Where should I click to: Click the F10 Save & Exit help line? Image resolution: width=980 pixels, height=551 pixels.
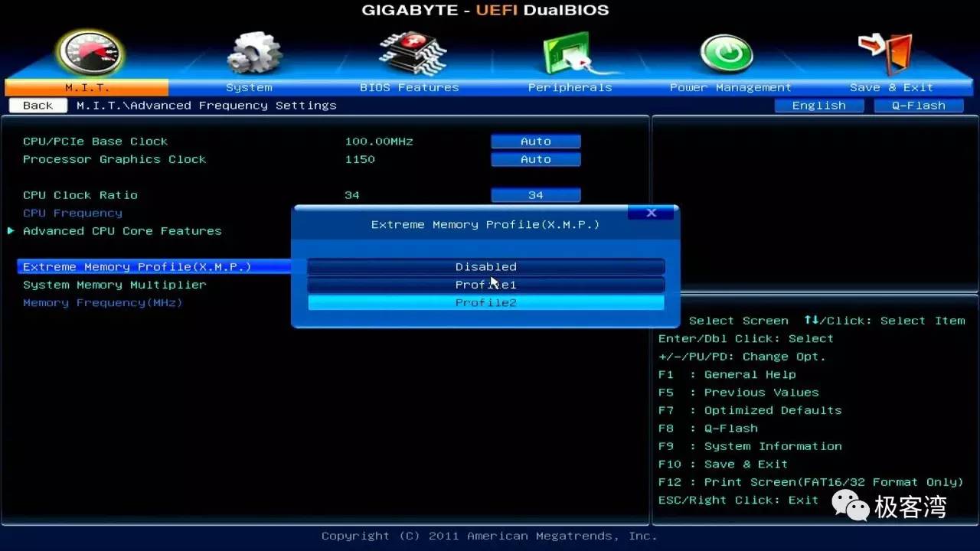724,464
